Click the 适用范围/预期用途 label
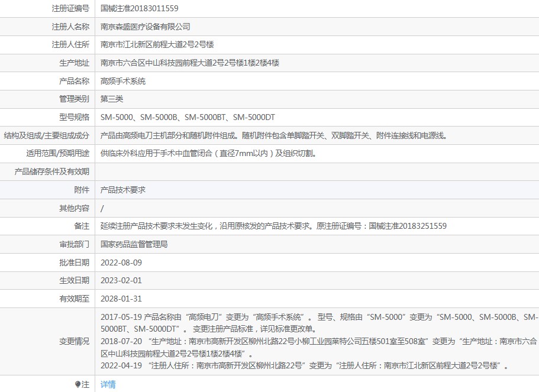The width and height of the screenshot is (539, 392). point(58,153)
